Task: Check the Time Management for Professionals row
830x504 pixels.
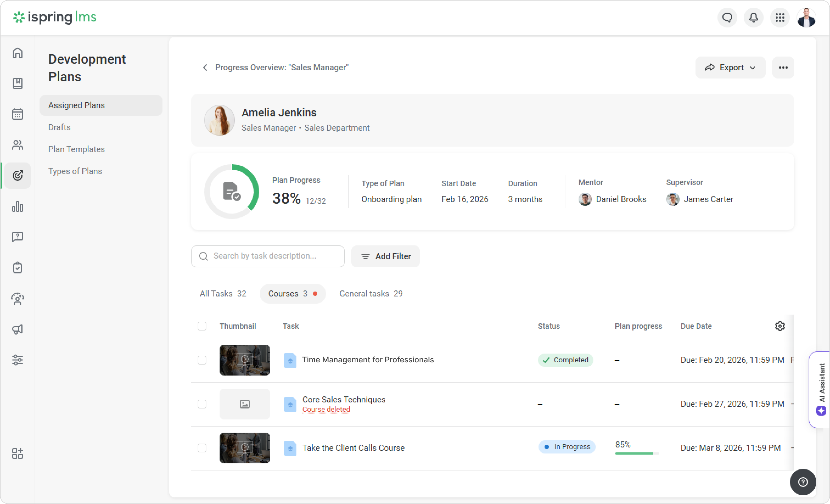Action: click(x=202, y=360)
